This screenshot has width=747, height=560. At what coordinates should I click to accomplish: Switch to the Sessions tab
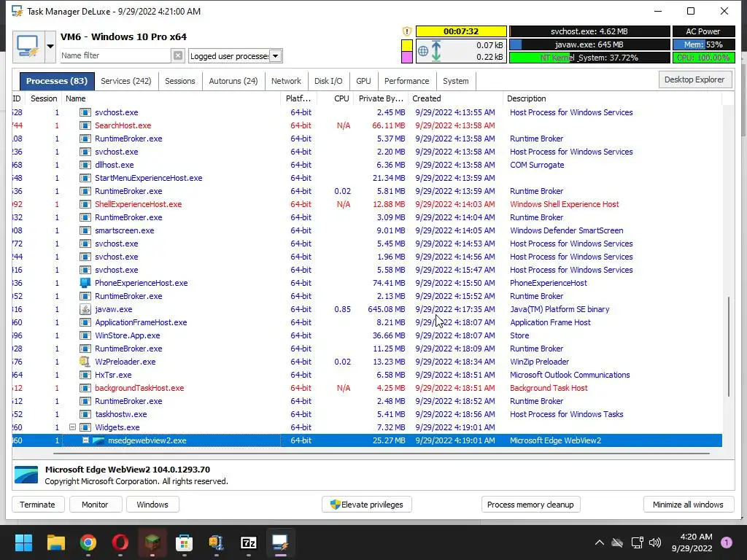[180, 81]
